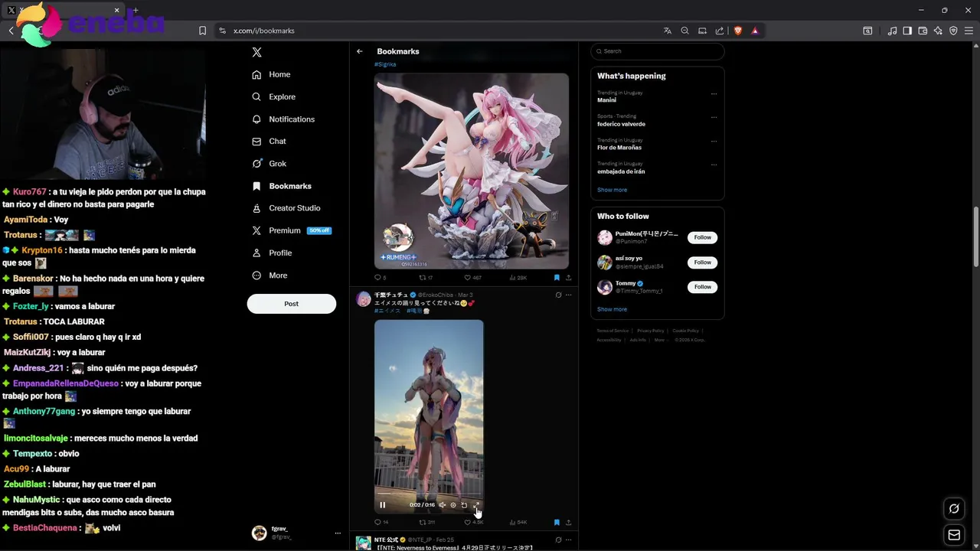Click the Brave Shields lion icon
Viewport: 980px width, 551px height.
tap(738, 31)
